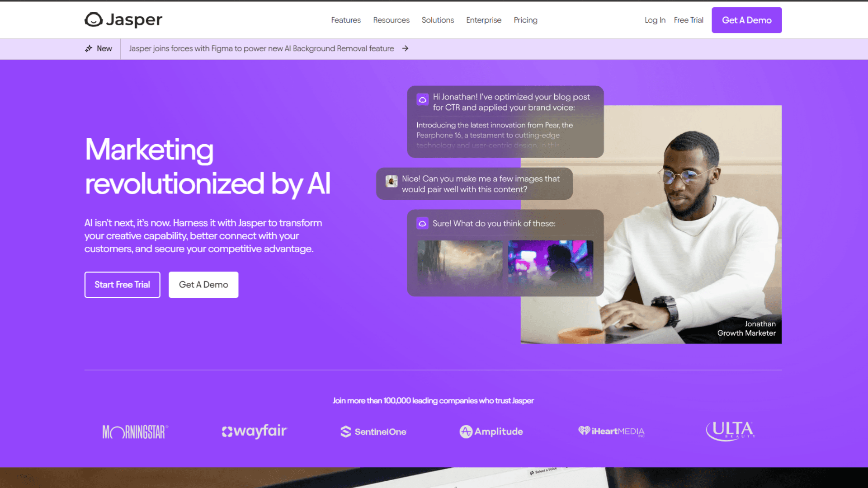Click the arrow after Figma announcement

(x=406, y=48)
